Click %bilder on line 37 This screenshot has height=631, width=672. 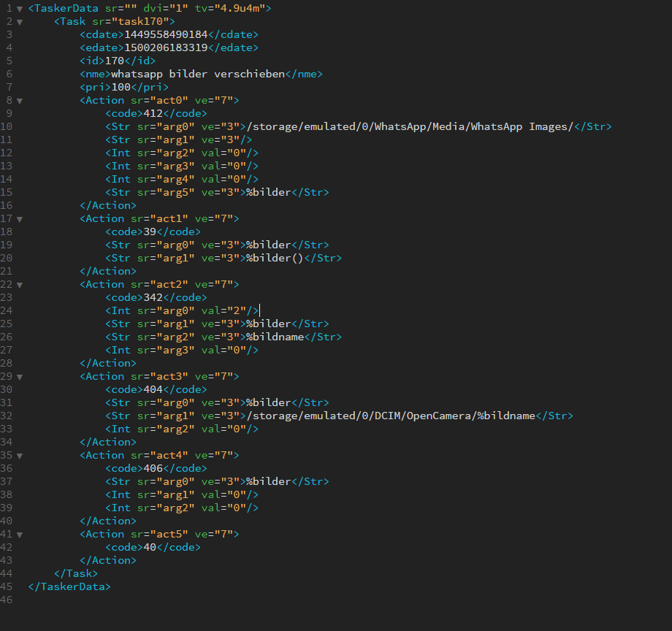coord(269,481)
